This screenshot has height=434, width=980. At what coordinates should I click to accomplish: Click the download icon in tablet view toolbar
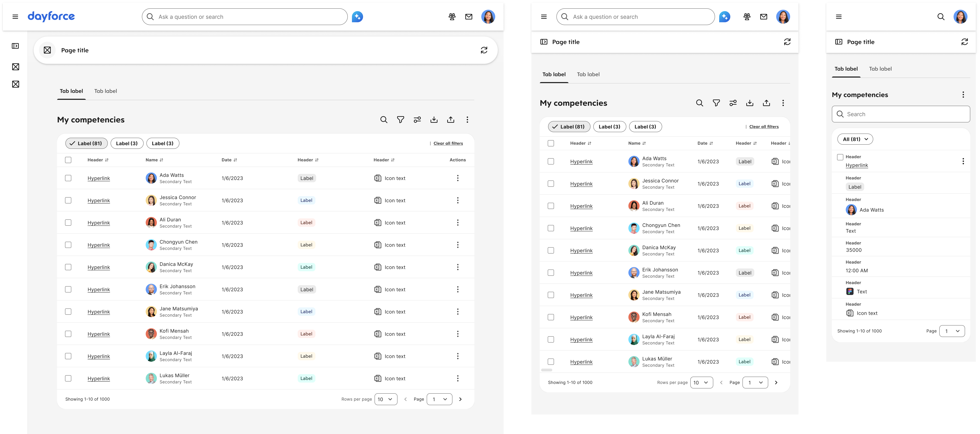(749, 103)
